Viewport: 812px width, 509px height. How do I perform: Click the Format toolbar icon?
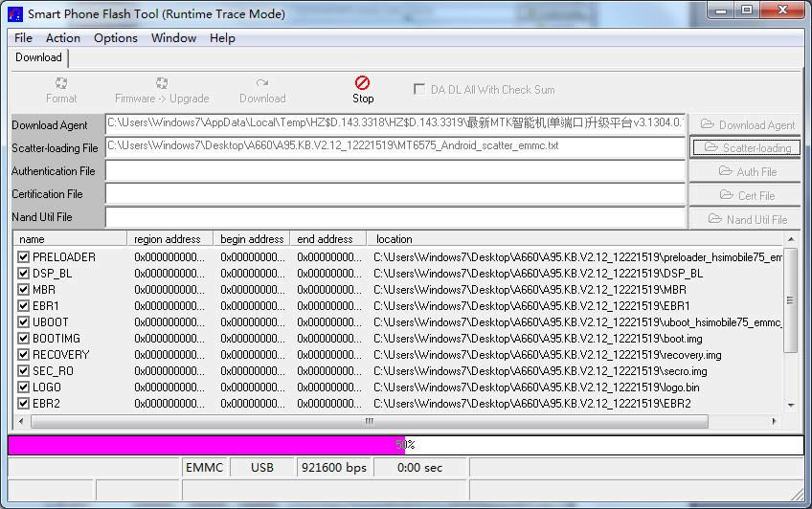click(x=61, y=84)
